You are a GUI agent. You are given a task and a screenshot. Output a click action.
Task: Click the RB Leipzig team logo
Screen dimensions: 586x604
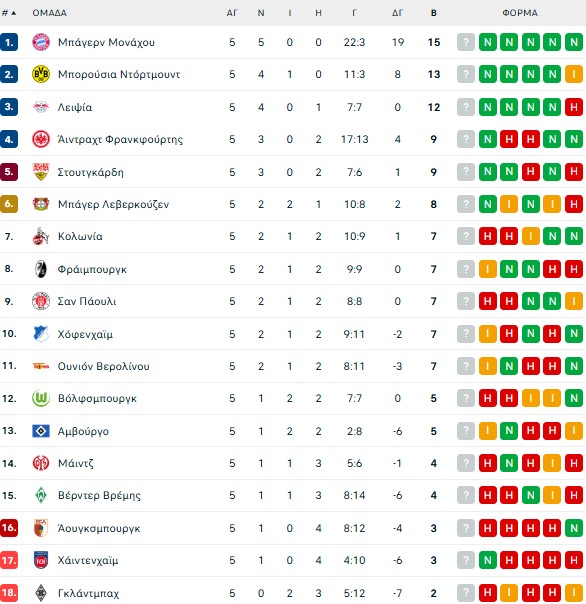[41, 107]
